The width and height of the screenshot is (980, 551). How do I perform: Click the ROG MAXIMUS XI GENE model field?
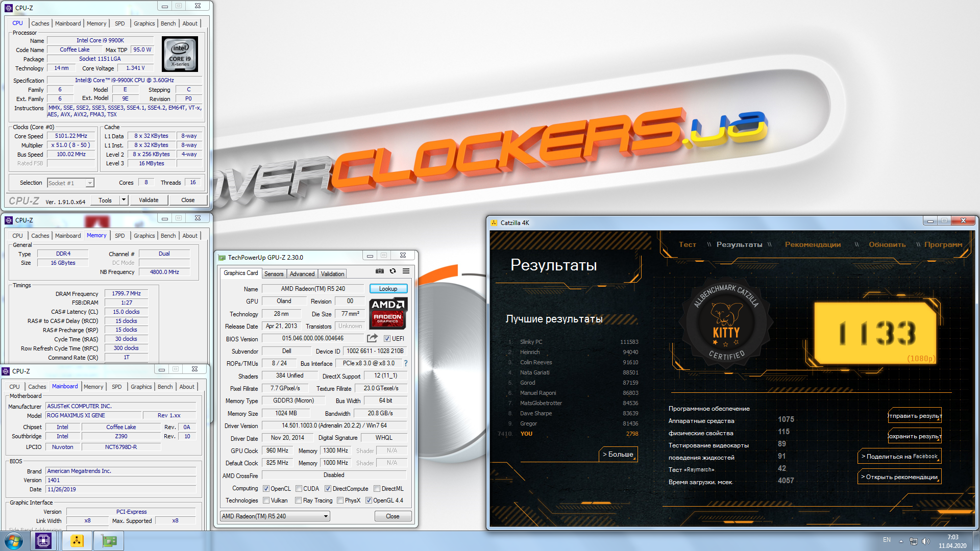point(93,415)
